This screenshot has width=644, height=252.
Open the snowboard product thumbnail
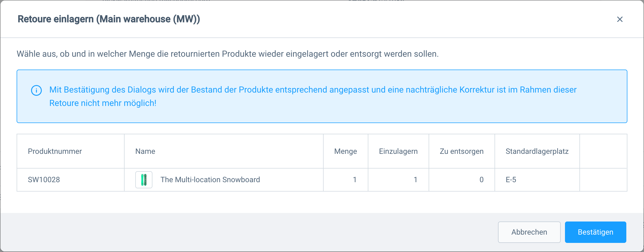[x=144, y=180]
